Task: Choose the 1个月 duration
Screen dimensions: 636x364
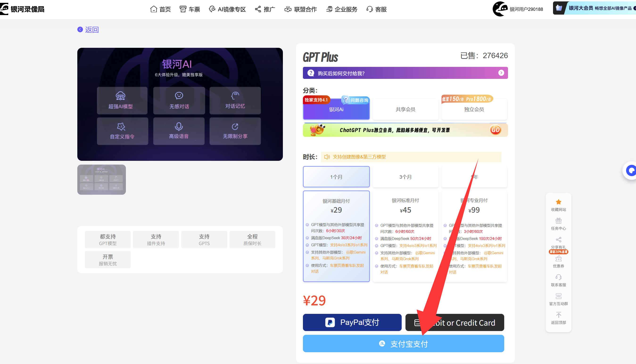Action: click(336, 177)
